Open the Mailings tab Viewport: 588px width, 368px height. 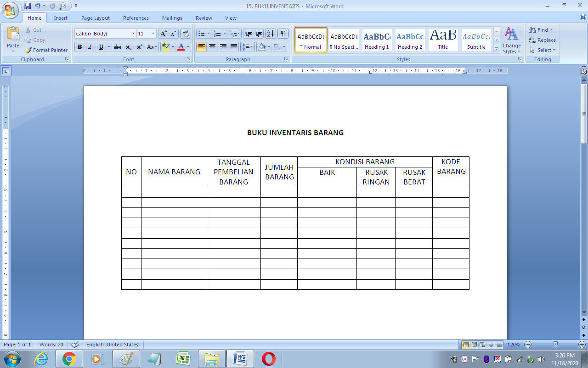(173, 18)
